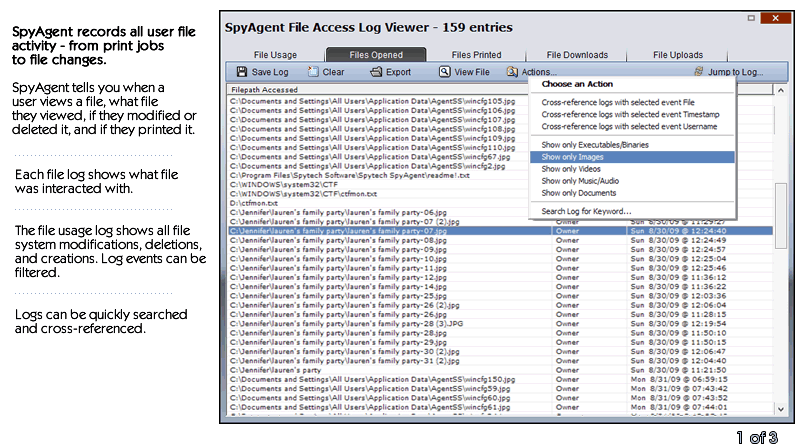Select the family party-09.jpg row
The height and width of the screenshot is (445, 800).
tap(501, 250)
